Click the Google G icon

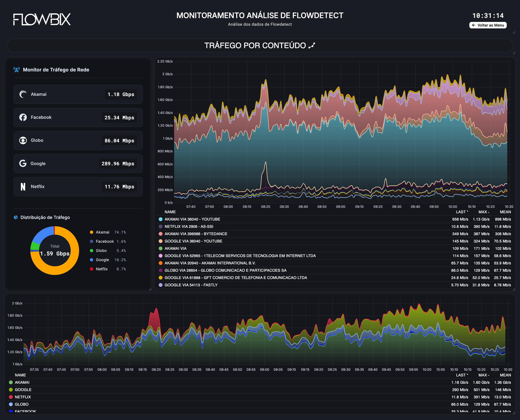[23, 163]
